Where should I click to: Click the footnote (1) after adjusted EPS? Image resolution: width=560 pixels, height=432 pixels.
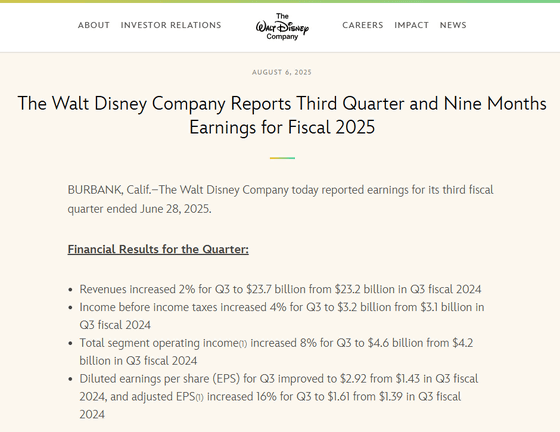point(199,398)
